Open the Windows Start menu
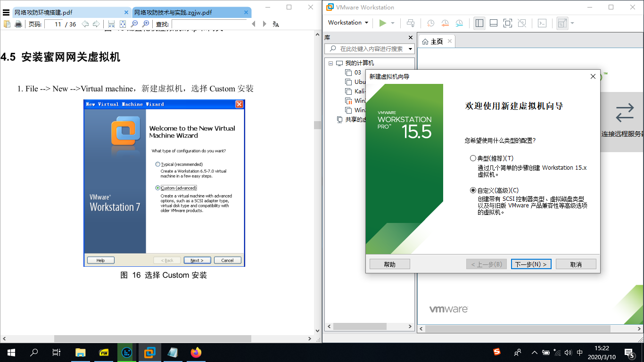Viewport: 644px width, 362px height. [11, 353]
